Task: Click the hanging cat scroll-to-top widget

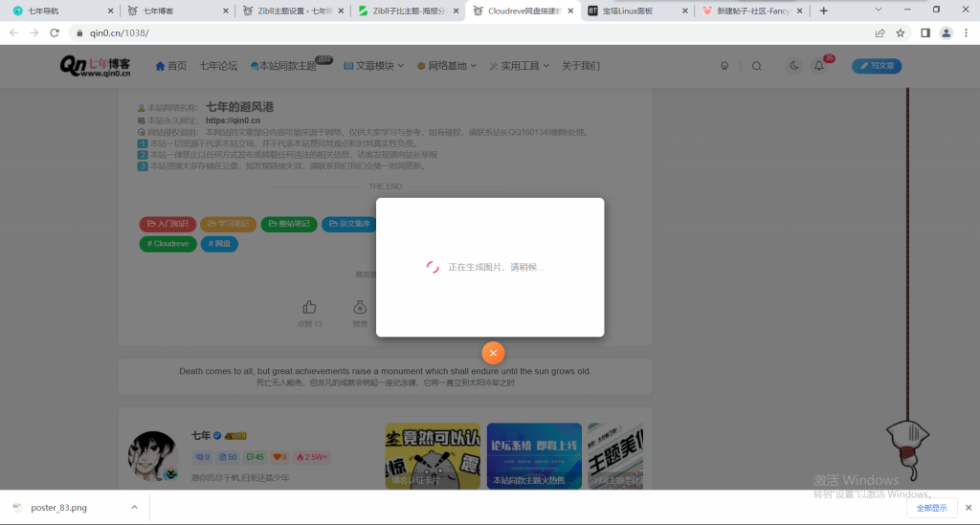Action: tap(907, 448)
